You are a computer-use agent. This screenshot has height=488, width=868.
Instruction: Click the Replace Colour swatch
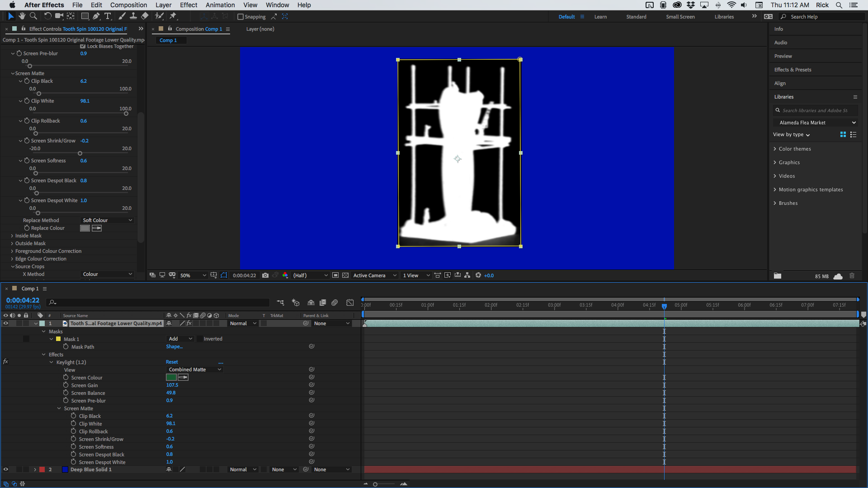85,228
